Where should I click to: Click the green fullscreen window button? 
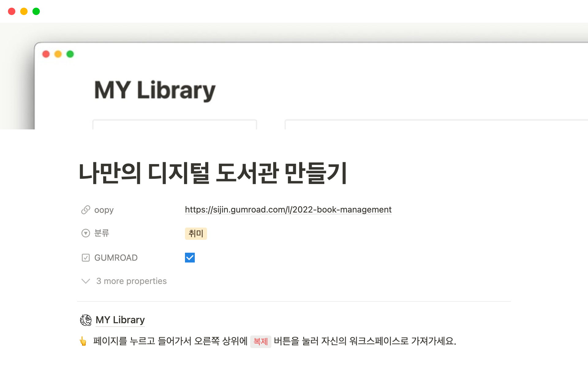[36, 11]
